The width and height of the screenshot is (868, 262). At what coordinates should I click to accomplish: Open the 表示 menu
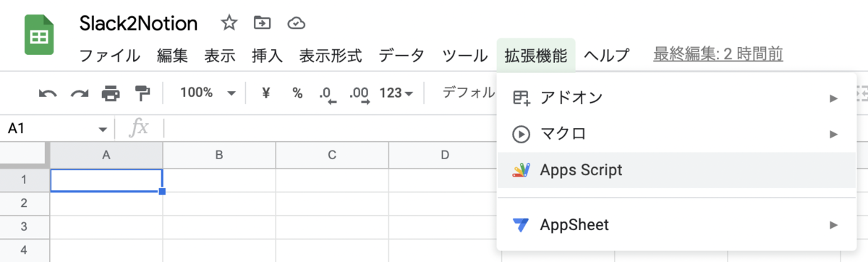(220, 55)
